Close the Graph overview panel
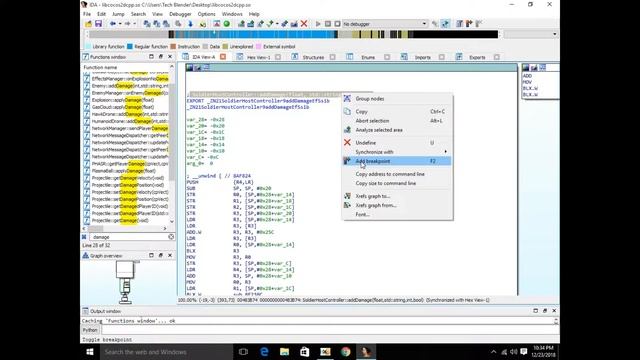The width and height of the screenshot is (640, 360). 170,256
